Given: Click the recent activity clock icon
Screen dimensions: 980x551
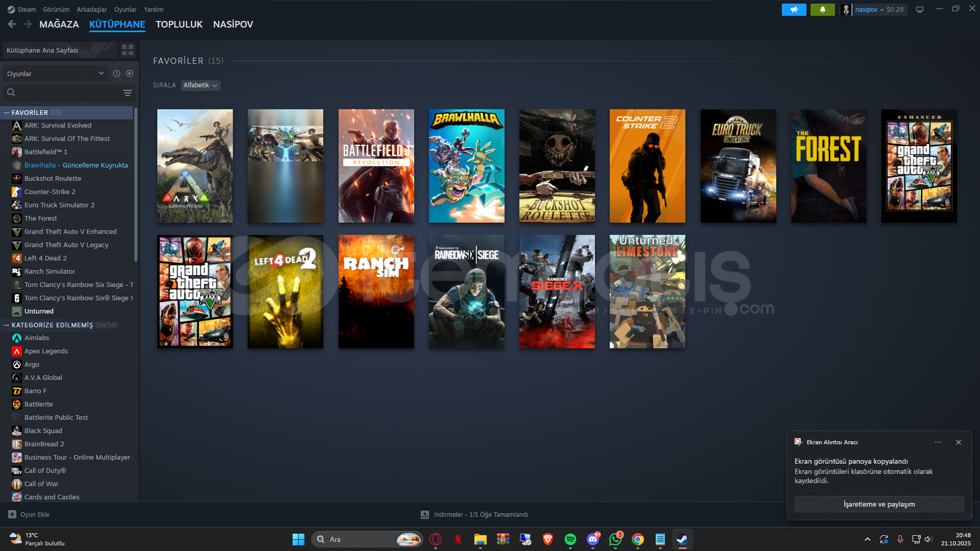Looking at the screenshot, I should (116, 74).
